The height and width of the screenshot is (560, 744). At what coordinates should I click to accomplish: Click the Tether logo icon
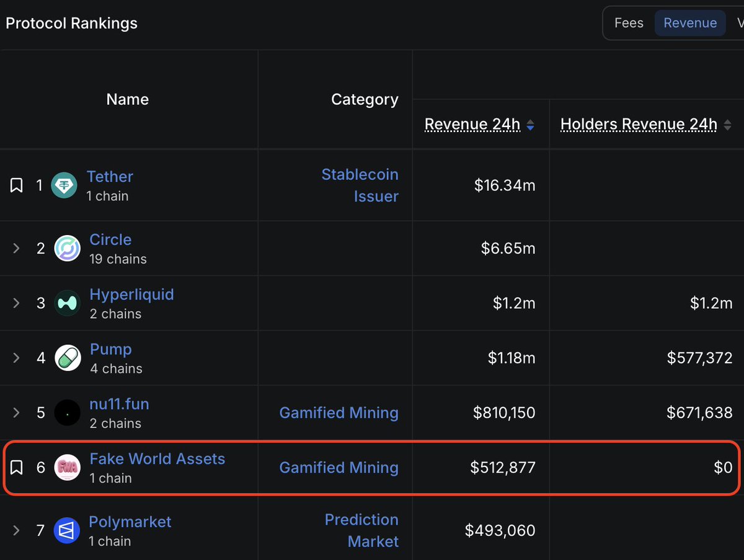point(64,185)
